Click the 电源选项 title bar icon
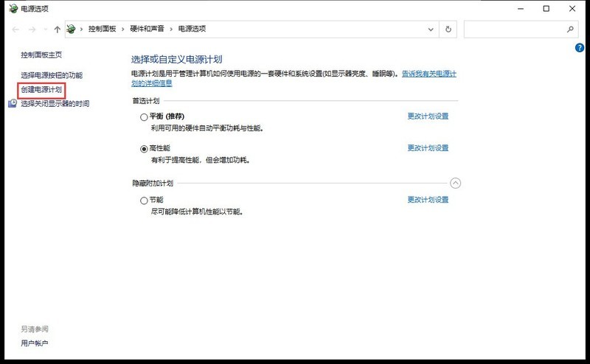 tap(13, 8)
